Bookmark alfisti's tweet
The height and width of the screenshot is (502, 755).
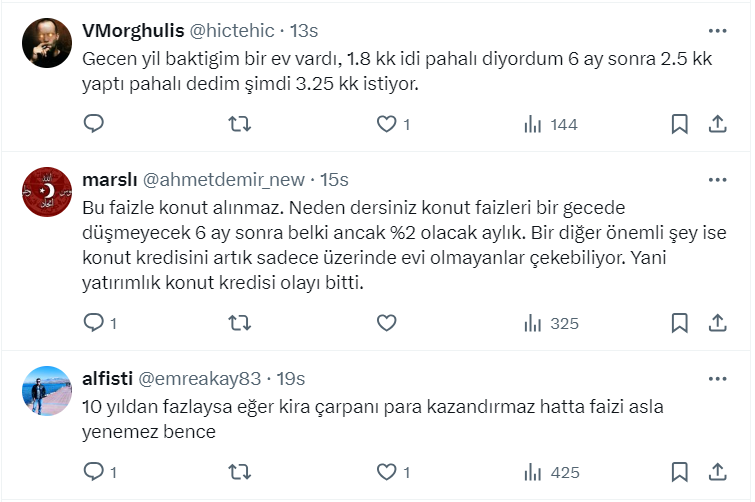679,472
